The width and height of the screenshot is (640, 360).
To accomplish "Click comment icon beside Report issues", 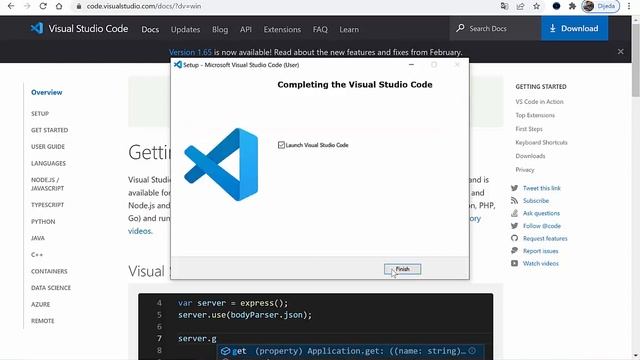I will click(x=514, y=251).
